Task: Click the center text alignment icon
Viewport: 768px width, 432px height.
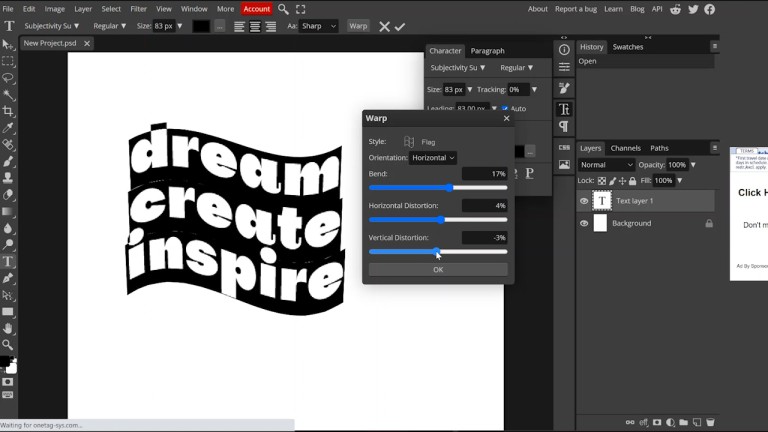Action: [255, 26]
